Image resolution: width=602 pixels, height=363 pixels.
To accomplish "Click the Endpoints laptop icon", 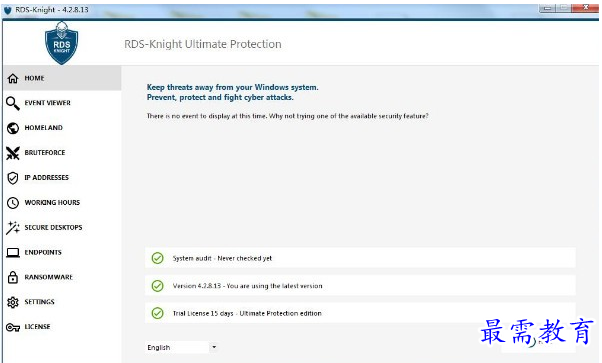I will pyautogui.click(x=13, y=252).
